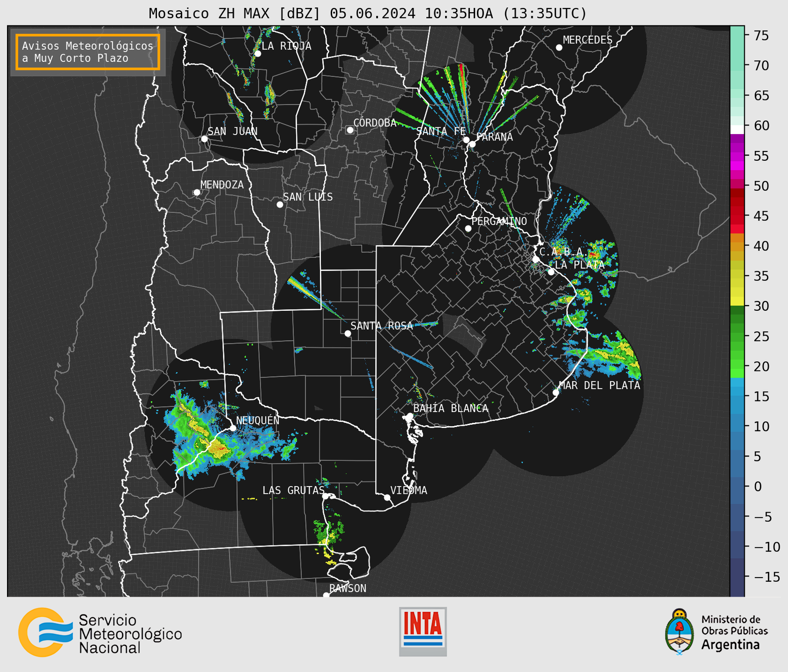Screen dimensions: 788x672
Task: Click the Córdoba city marker
Action: point(350,130)
